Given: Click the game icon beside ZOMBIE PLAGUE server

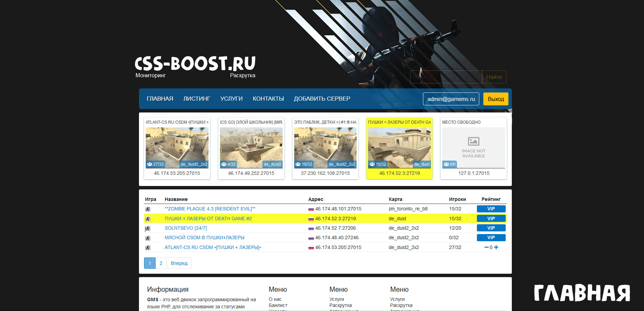Looking at the screenshot, I should pyautogui.click(x=148, y=209).
